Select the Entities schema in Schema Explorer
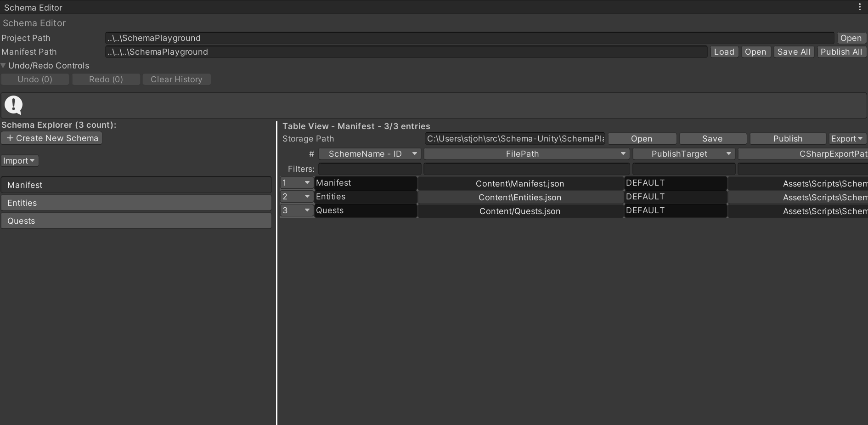 tap(136, 203)
